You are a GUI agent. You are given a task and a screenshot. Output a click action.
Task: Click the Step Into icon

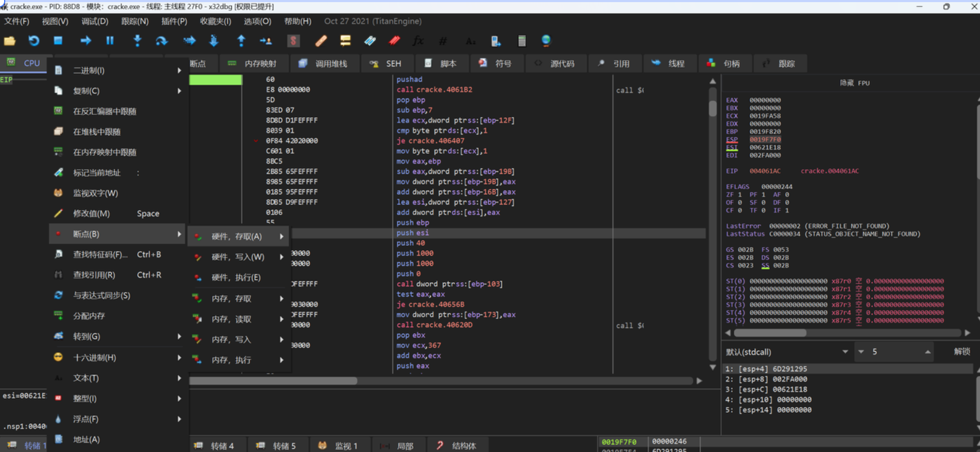tap(137, 41)
